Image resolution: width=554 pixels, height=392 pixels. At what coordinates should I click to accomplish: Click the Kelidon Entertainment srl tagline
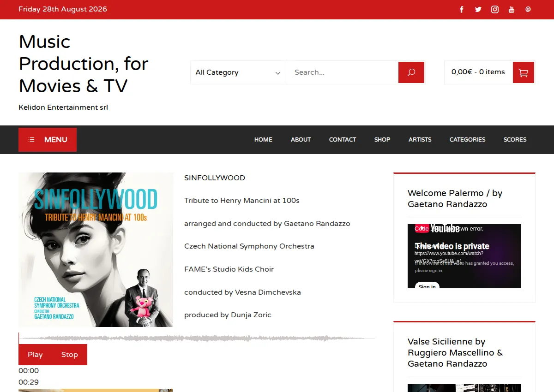pos(63,107)
